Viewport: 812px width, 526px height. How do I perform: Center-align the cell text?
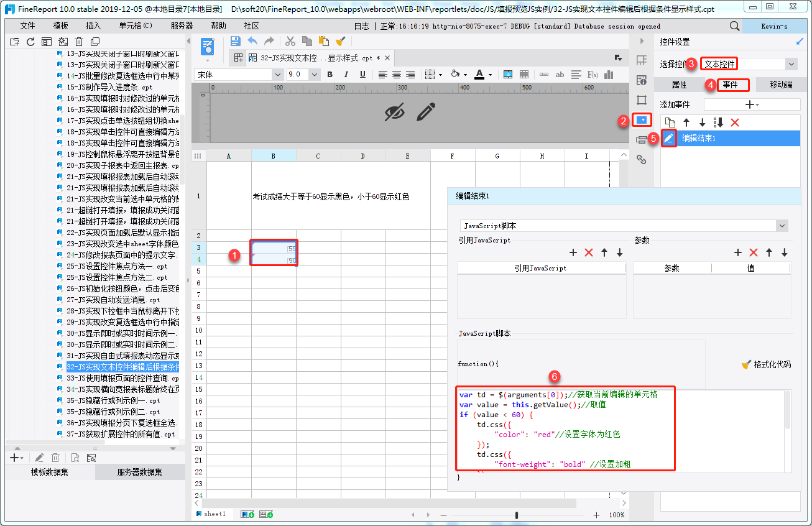(x=396, y=75)
